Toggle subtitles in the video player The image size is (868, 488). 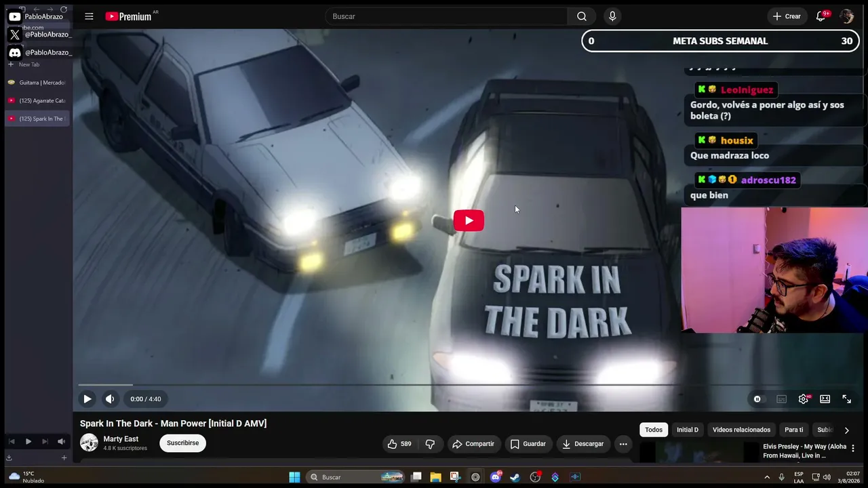coord(781,399)
